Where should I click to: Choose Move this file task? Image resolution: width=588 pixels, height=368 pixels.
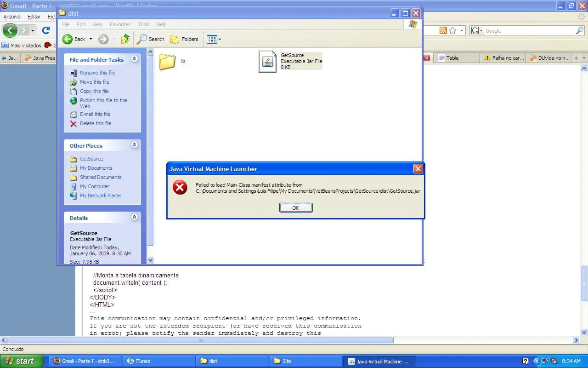94,82
